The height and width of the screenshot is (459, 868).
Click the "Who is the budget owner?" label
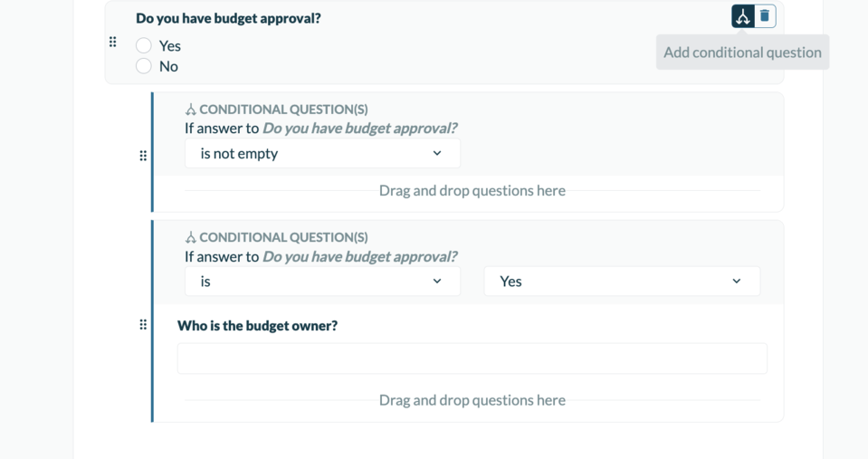click(x=257, y=326)
